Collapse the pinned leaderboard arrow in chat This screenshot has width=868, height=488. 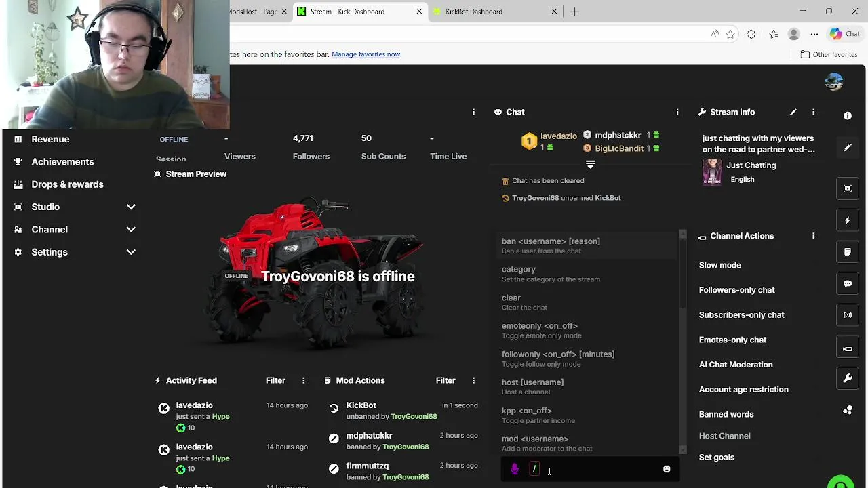pyautogui.click(x=590, y=165)
